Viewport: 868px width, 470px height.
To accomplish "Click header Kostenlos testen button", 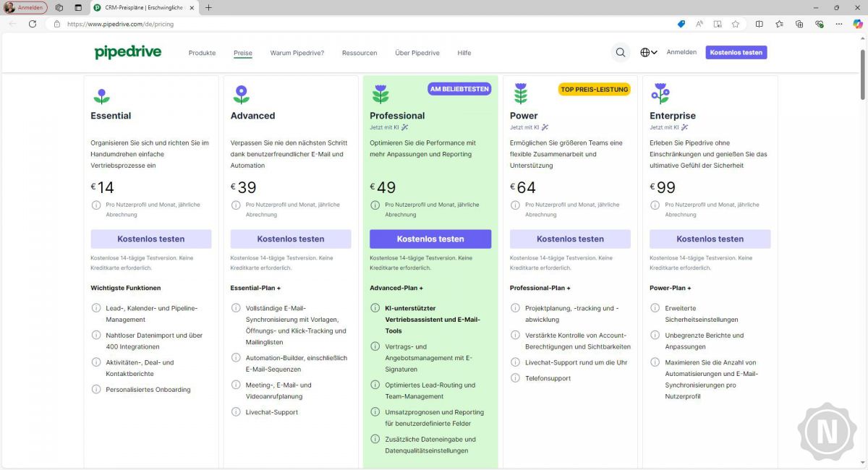I will pos(736,52).
